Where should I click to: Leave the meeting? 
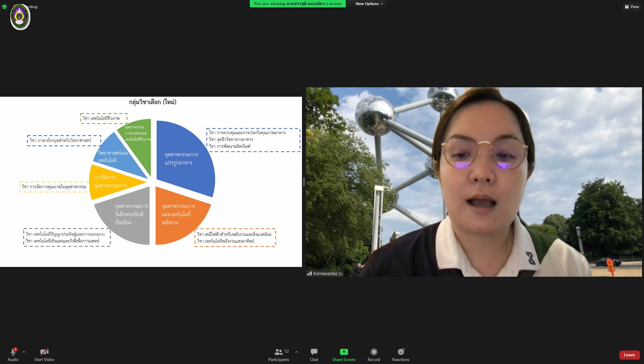(629, 355)
